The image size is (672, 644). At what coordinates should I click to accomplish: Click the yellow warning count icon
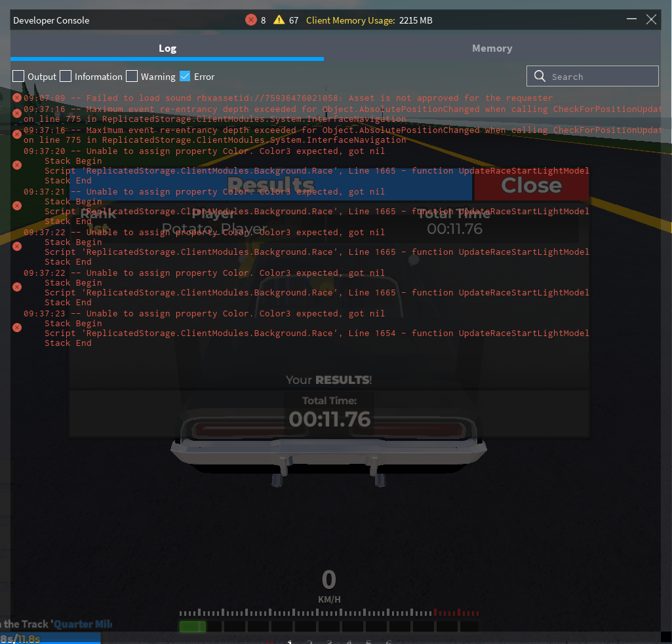click(279, 20)
